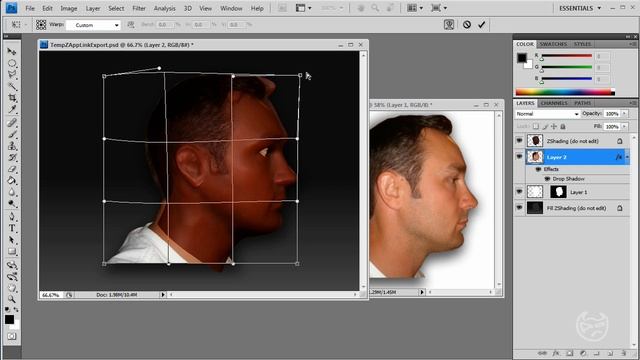640x360 pixels.
Task: Select the Hand tool
Action: pyautogui.click(x=11, y=288)
